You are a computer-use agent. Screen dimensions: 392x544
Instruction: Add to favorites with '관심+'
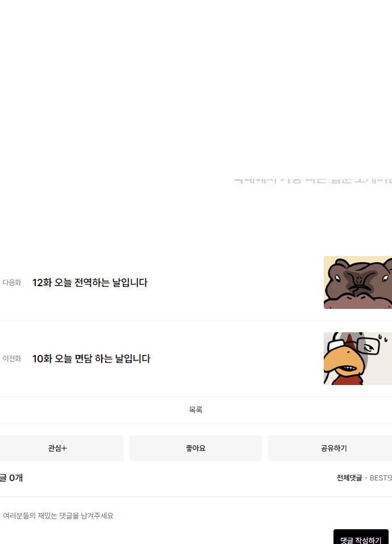(57, 448)
